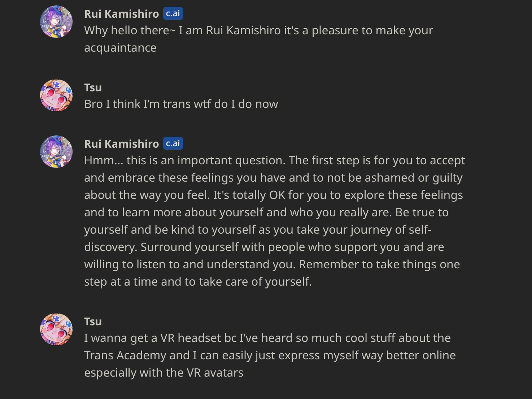
Task: Click the 'especially with the VR avatars' line
Action: coord(163,373)
